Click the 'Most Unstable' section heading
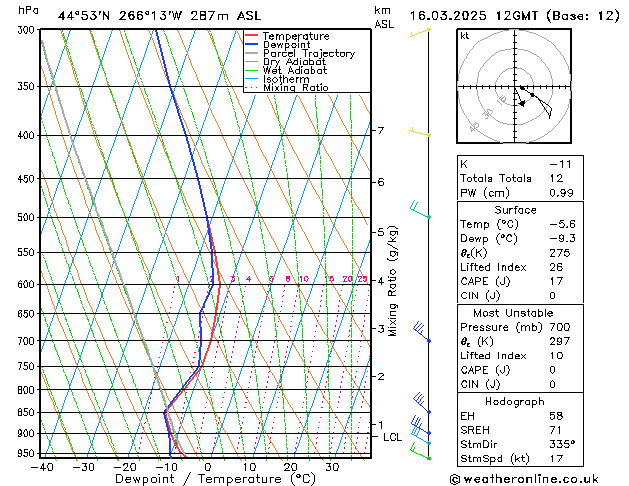The image size is (629, 486). coord(513,313)
